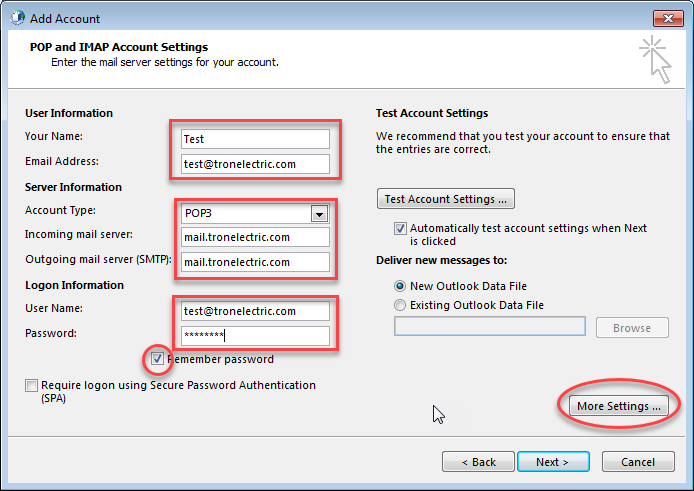This screenshot has width=694, height=491.
Task: Select the Outgoing mail server (SMTP) field
Action: [x=254, y=262]
